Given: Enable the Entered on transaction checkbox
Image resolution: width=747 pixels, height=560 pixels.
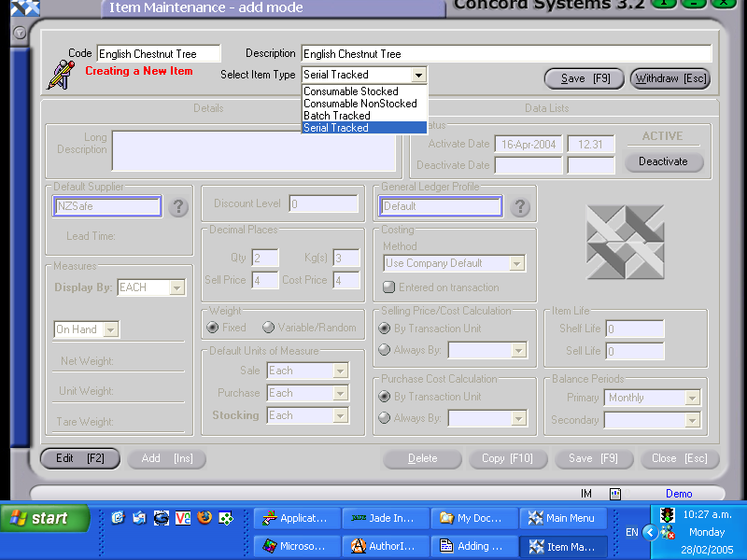Looking at the screenshot, I should pyautogui.click(x=388, y=287).
